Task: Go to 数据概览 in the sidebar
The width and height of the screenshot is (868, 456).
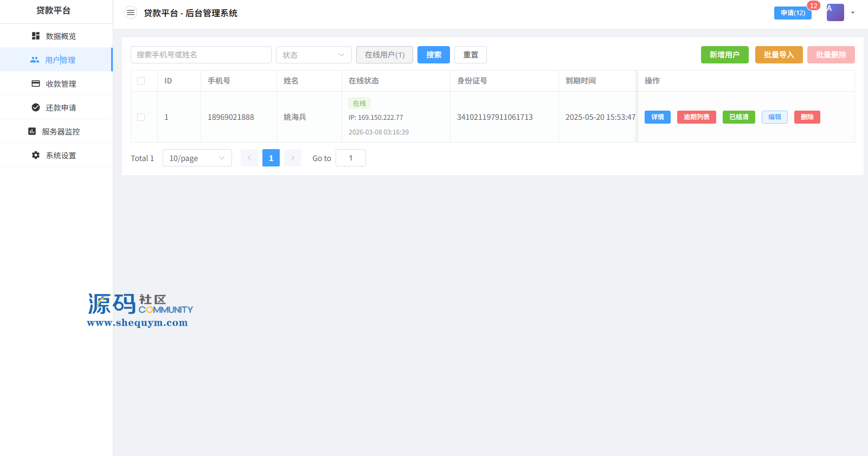Action: coord(61,36)
